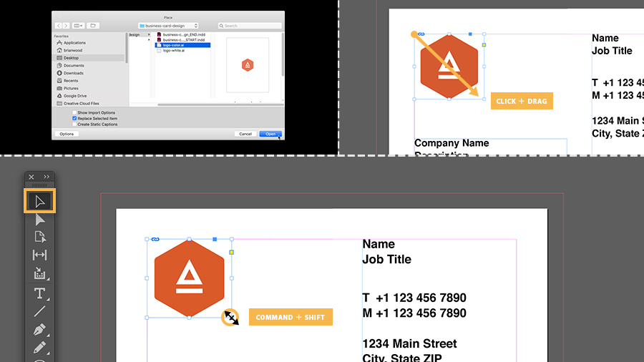This screenshot has height=362, width=644.
Task: Click the orange hexagon logo in bottom card
Action: pos(190,279)
